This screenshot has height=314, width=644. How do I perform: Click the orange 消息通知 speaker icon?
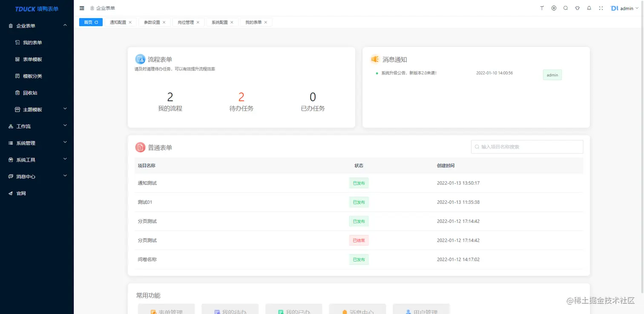375,59
